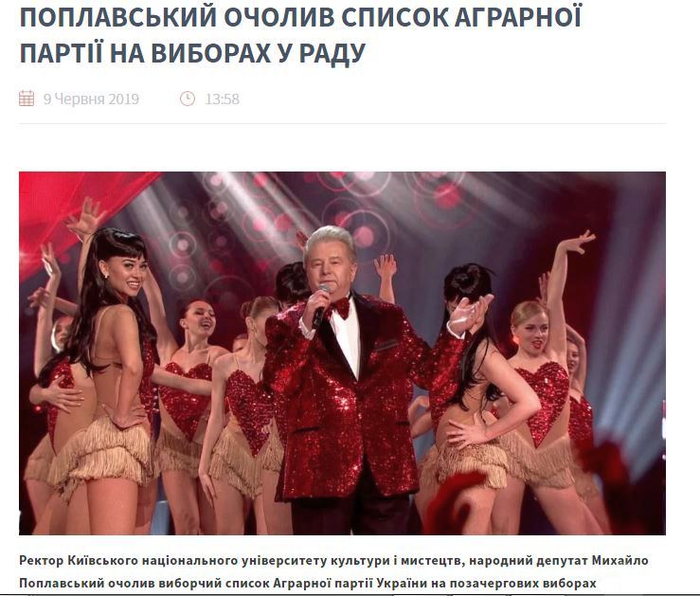Open the article's main stage photo
700x596 pixels.
(342, 353)
